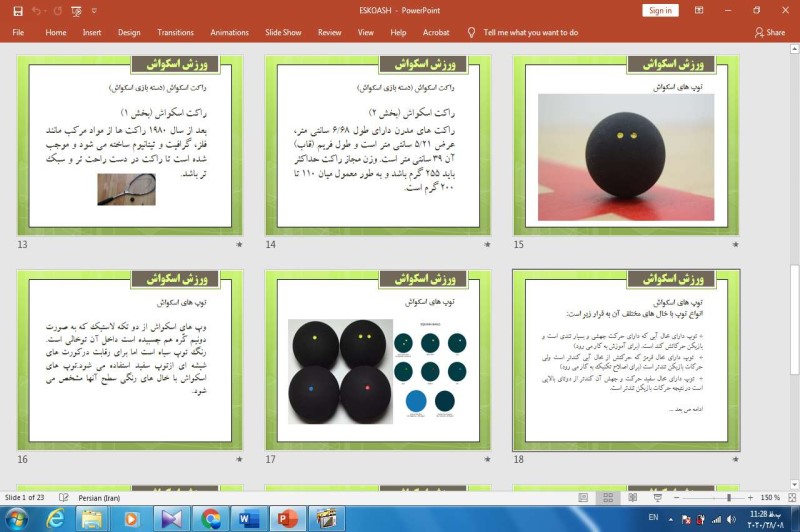Image resolution: width=800 pixels, height=532 pixels.
Task: Click the spell check icon in status bar
Action: pos(64,497)
